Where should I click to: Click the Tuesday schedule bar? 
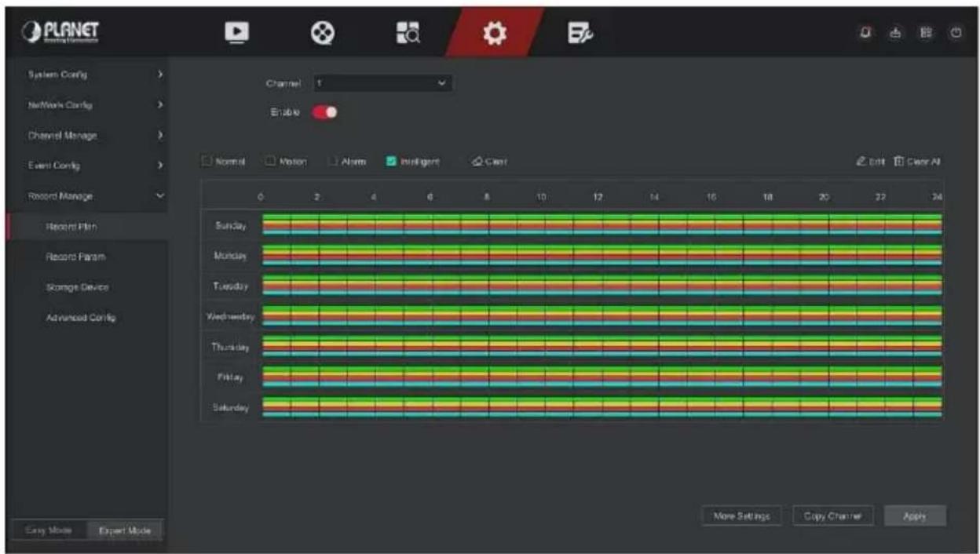602,285
